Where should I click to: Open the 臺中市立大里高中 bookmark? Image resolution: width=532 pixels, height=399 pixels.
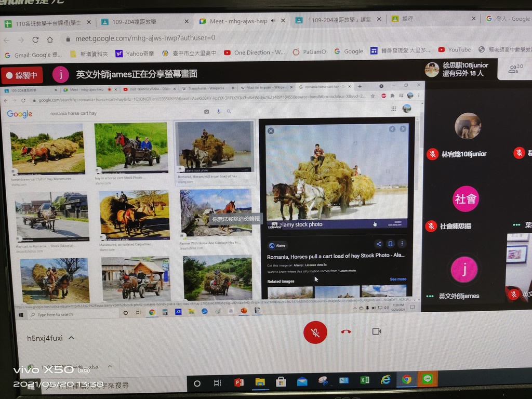pos(189,53)
